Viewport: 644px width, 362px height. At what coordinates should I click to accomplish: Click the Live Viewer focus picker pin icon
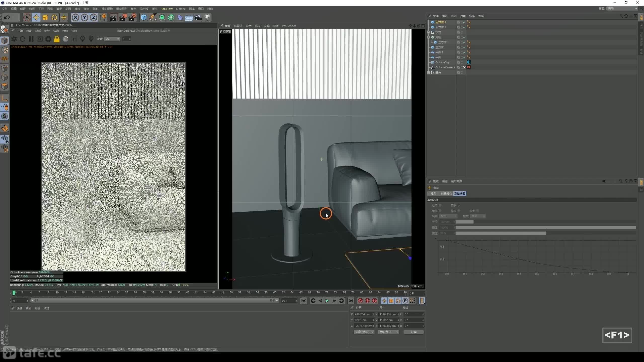(83, 39)
